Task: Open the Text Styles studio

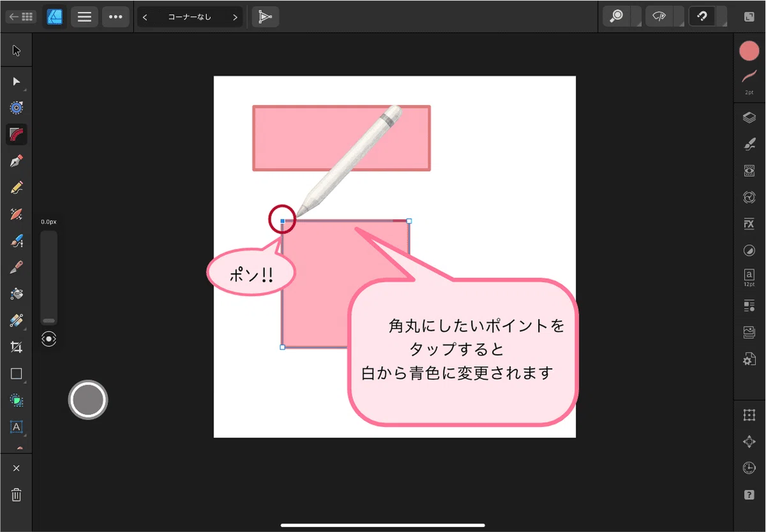Action: (749, 306)
